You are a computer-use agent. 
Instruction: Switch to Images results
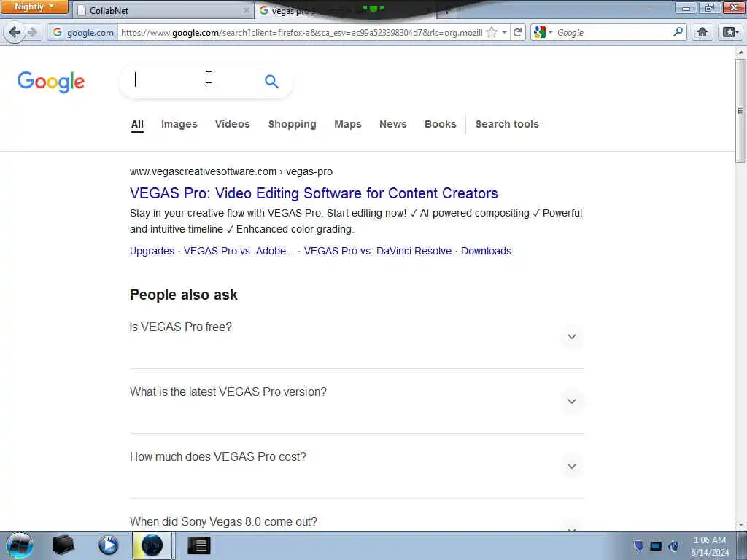179,124
